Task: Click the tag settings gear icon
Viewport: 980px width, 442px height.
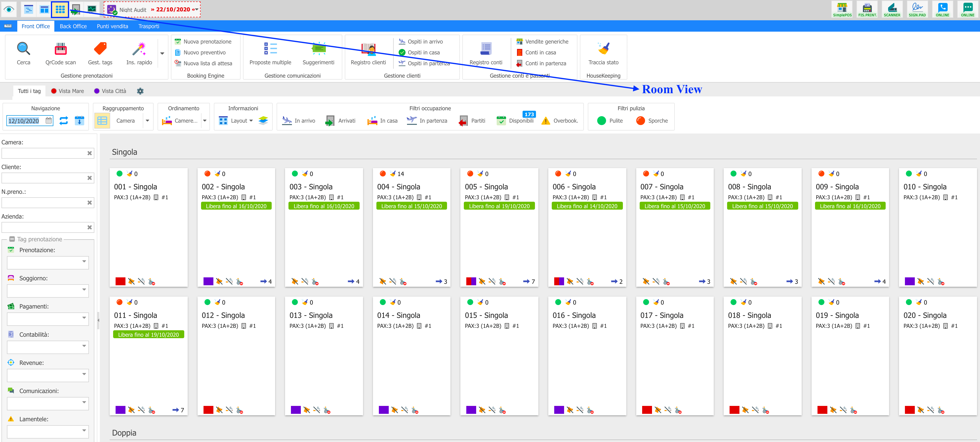Action: click(140, 91)
